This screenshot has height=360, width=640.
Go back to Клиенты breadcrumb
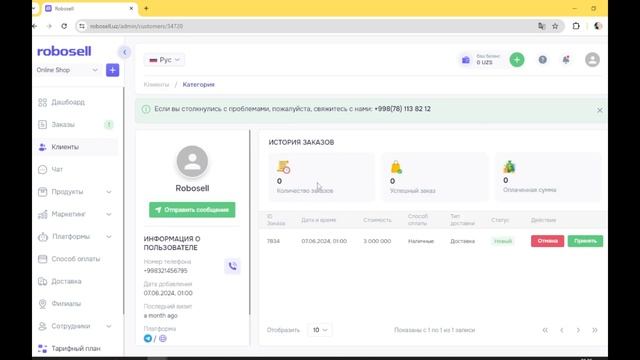156,84
